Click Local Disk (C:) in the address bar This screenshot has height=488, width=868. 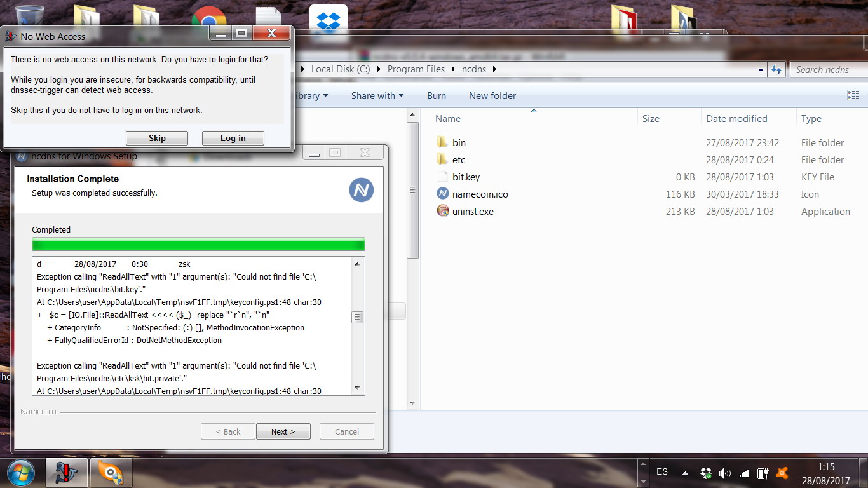pyautogui.click(x=341, y=69)
